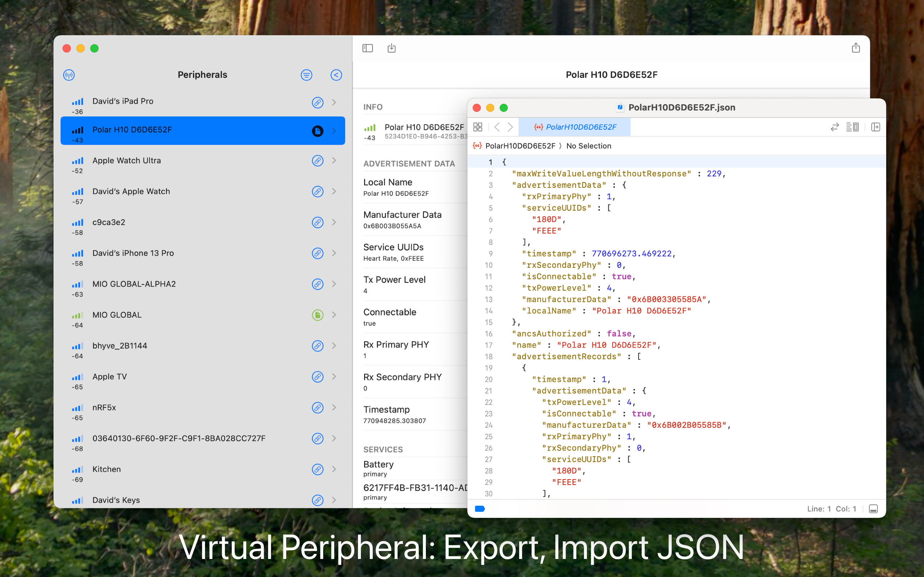The image size is (924, 577).
Task: Click the share export icon
Action: coord(856,48)
